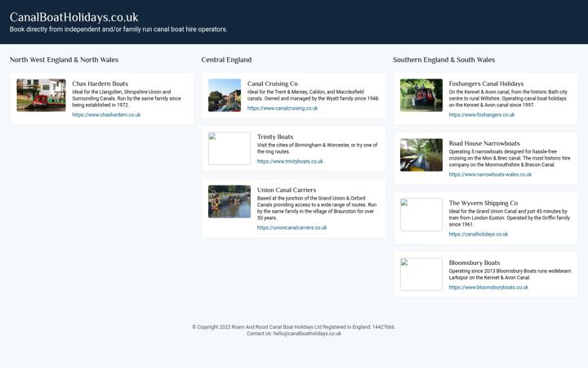Select the 'Birmingham & Worcester' description text
The image size is (588, 368).
(317, 148)
